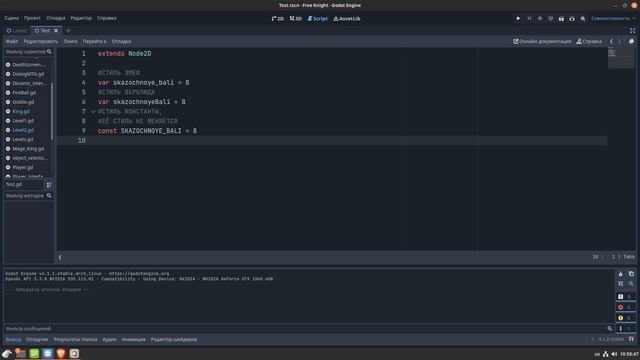640x360 pixels.
Task: Run a specific scene clapperboard icon
Action: click(572, 18)
